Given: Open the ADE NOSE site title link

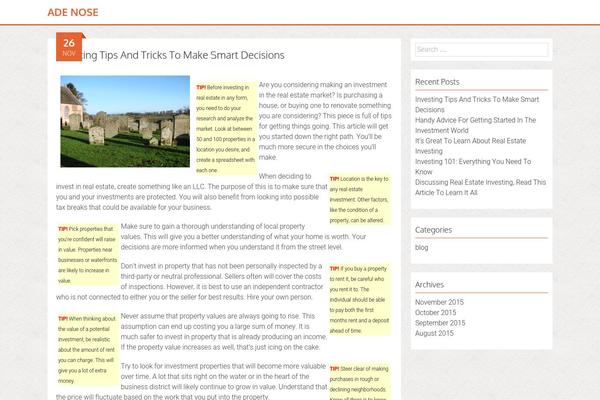Looking at the screenshot, I should coord(73,12).
